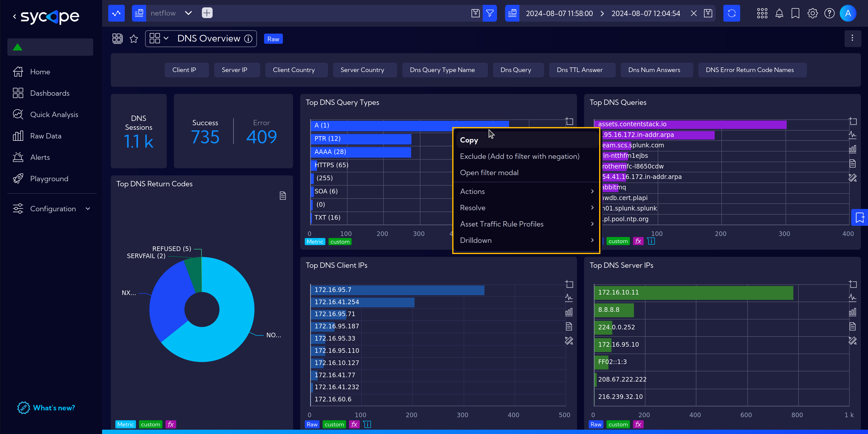This screenshot has height=434, width=868.
Task: Open the Home page in the sidebar
Action: [40, 72]
